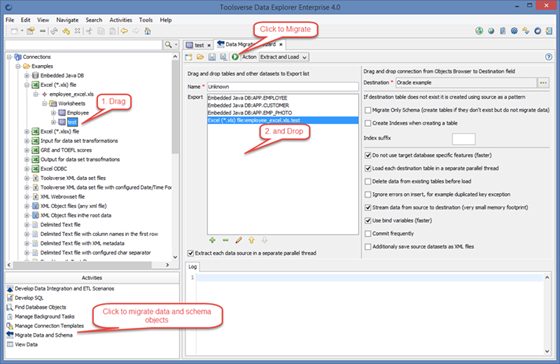Click the new migration icon in wizard toolbar
The height and width of the screenshot is (364, 560).
189,57
